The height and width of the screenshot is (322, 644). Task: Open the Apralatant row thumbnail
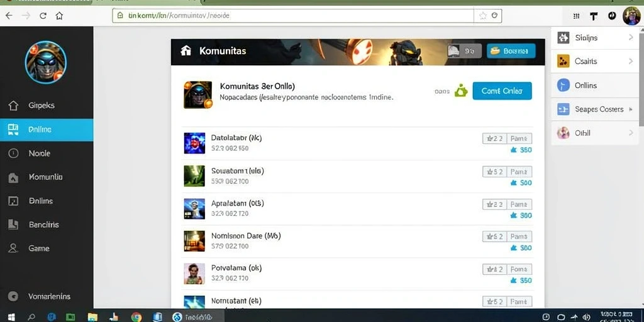click(194, 208)
